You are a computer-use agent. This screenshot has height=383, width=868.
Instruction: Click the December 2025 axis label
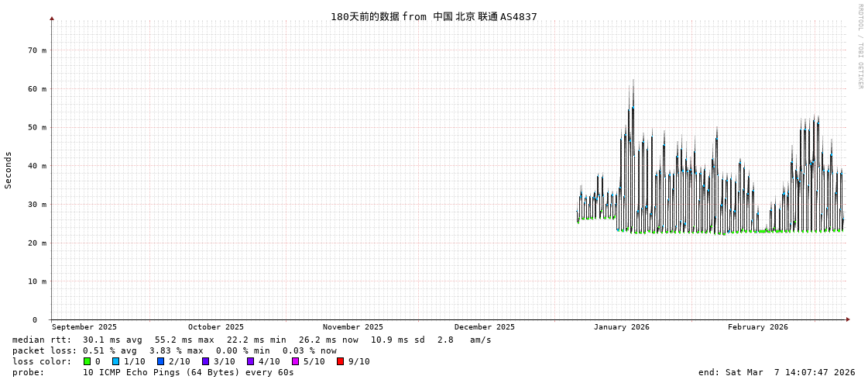click(484, 327)
